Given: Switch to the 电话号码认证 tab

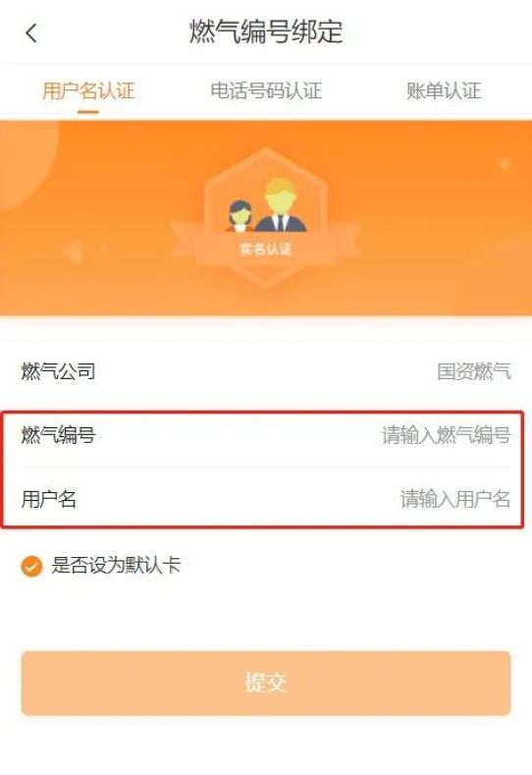Looking at the screenshot, I should pyautogui.click(x=266, y=91).
